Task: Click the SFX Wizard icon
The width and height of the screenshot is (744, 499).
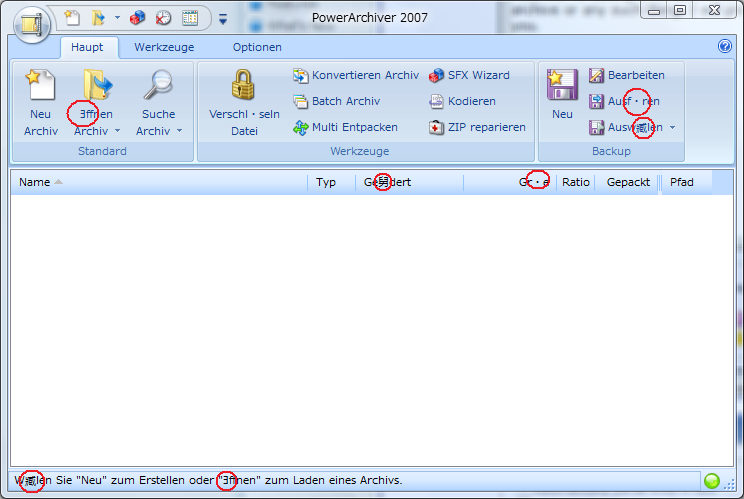Action: coord(436,75)
